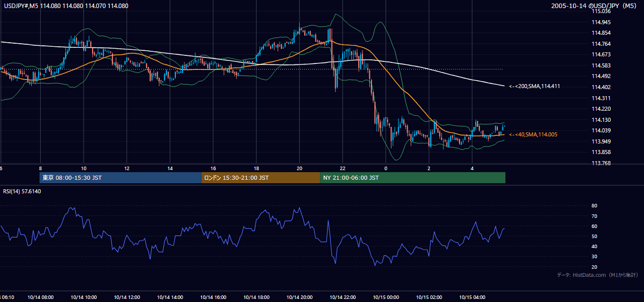Click the 114.583 price axis value

tap(601, 65)
